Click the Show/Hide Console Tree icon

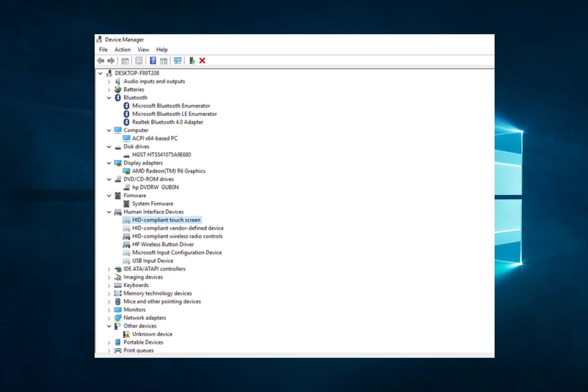(x=125, y=61)
